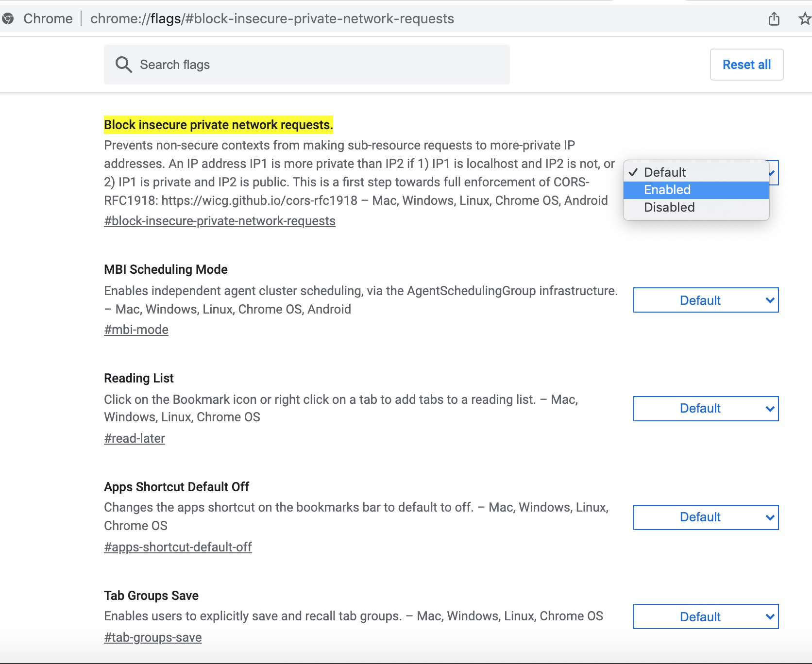
Task: Click the search magnifier icon
Action: click(123, 65)
